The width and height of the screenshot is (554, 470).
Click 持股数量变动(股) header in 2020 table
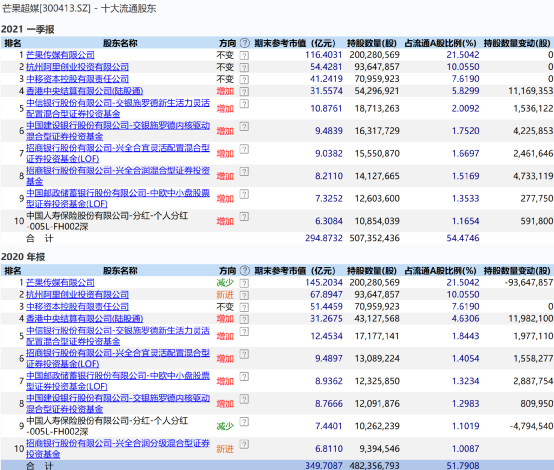517,271
